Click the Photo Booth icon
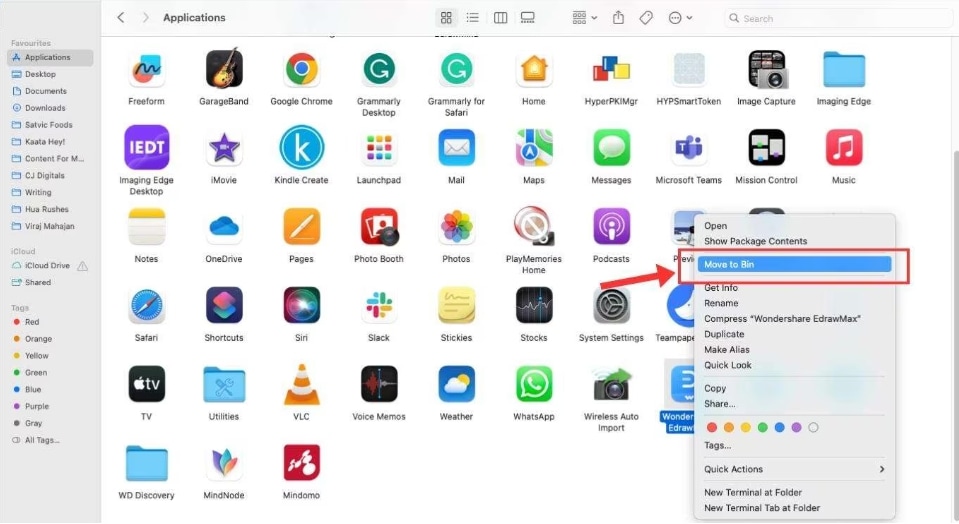The image size is (959, 524). (379, 227)
